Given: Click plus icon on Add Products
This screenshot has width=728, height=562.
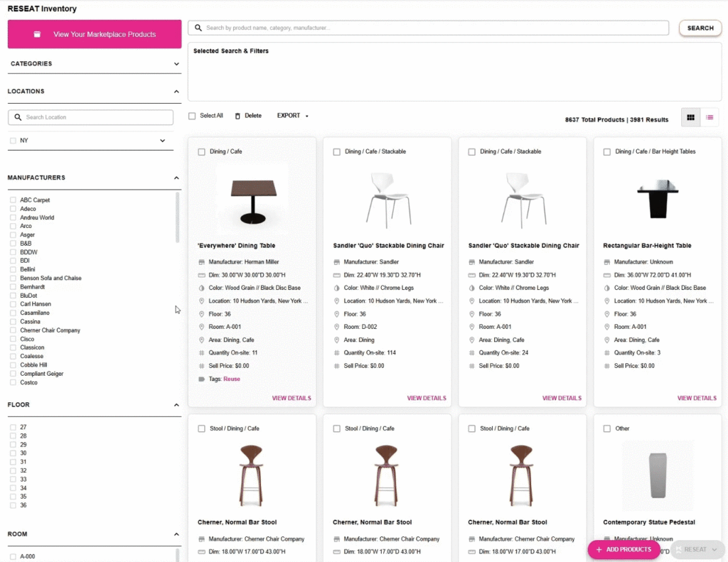Looking at the screenshot, I should pyautogui.click(x=599, y=549).
